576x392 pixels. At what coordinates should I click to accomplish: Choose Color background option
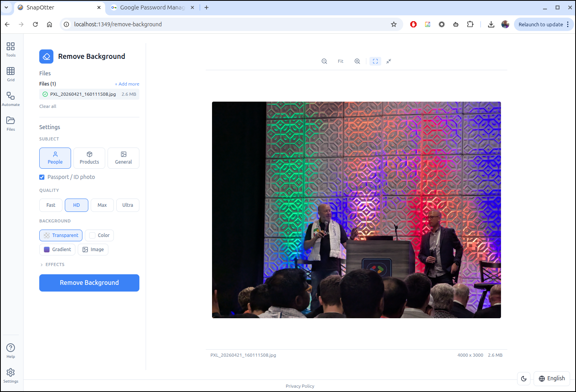99,235
